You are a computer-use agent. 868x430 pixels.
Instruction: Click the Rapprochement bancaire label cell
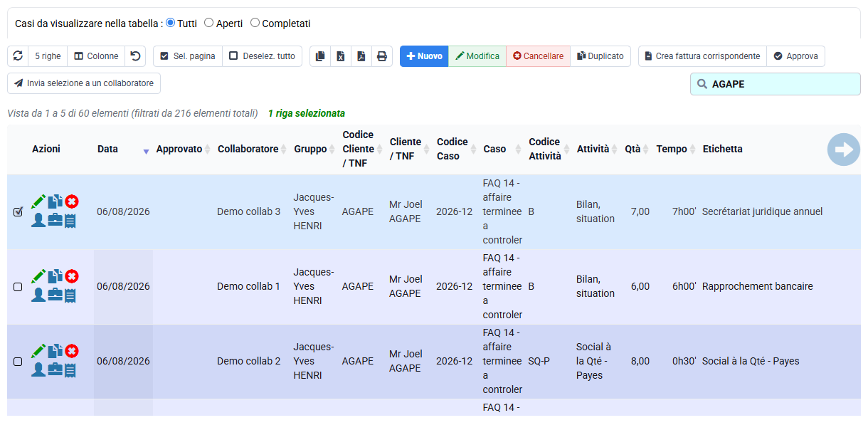click(757, 286)
